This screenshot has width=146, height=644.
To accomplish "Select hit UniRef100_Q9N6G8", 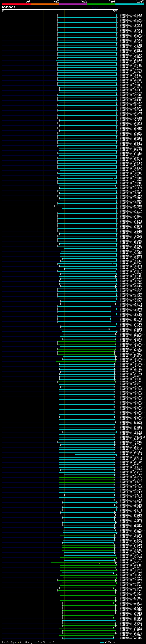I will 131,339.
